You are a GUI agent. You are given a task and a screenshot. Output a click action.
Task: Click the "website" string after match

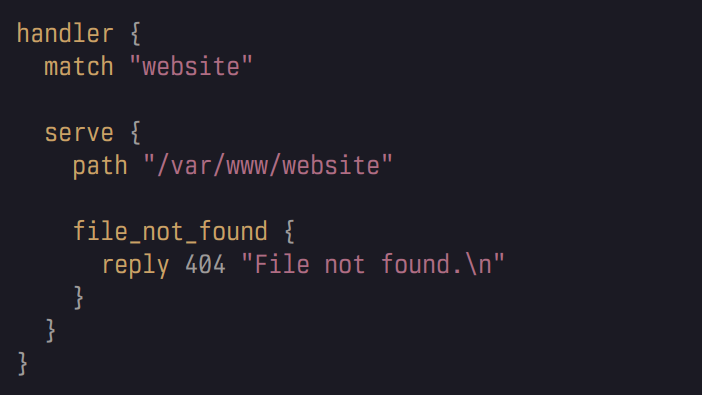[x=191, y=67]
